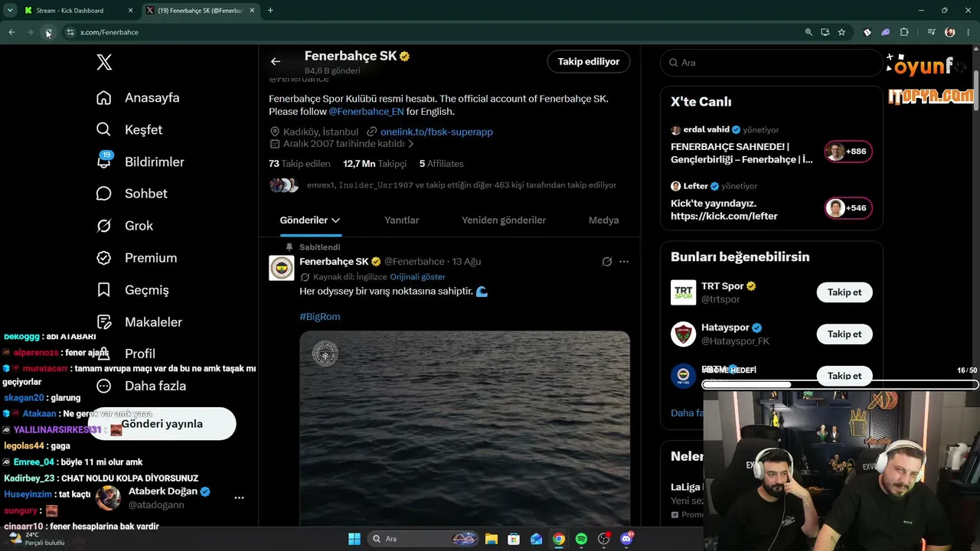Image resolution: width=980 pixels, height=551 pixels.
Task: Open @Fenerbahce_EN profile link
Action: (366, 112)
